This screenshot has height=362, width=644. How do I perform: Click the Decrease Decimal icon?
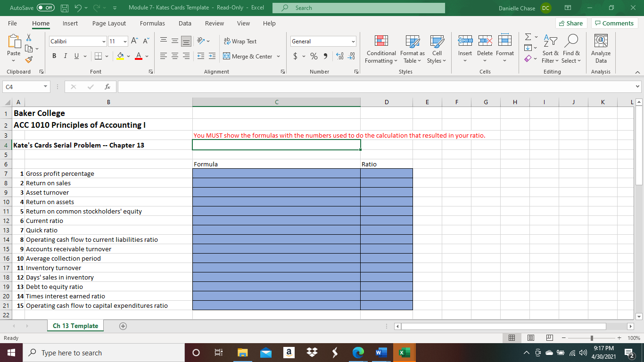tap(351, 57)
